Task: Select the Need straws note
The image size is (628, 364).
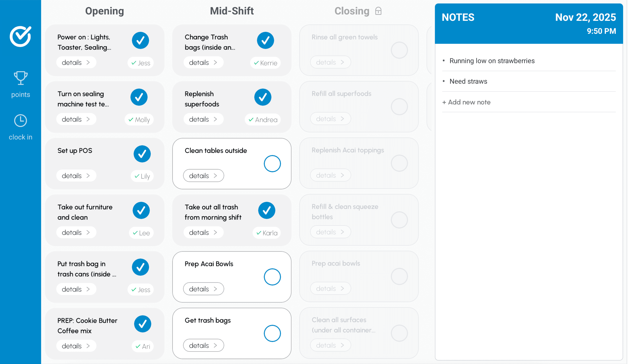Action: point(468,81)
